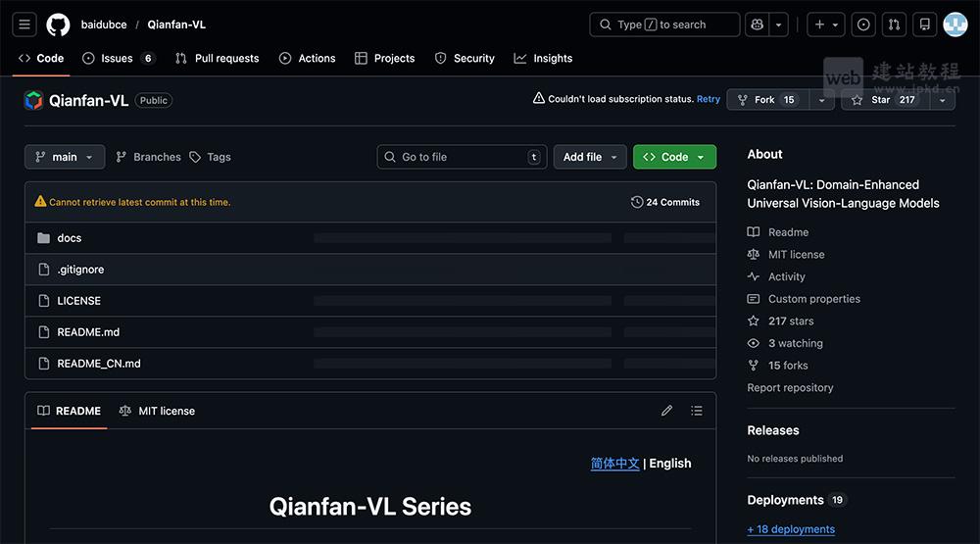Viewport: 980px width, 544px height.
Task: Open the Add file dropdown
Action: 591,157
